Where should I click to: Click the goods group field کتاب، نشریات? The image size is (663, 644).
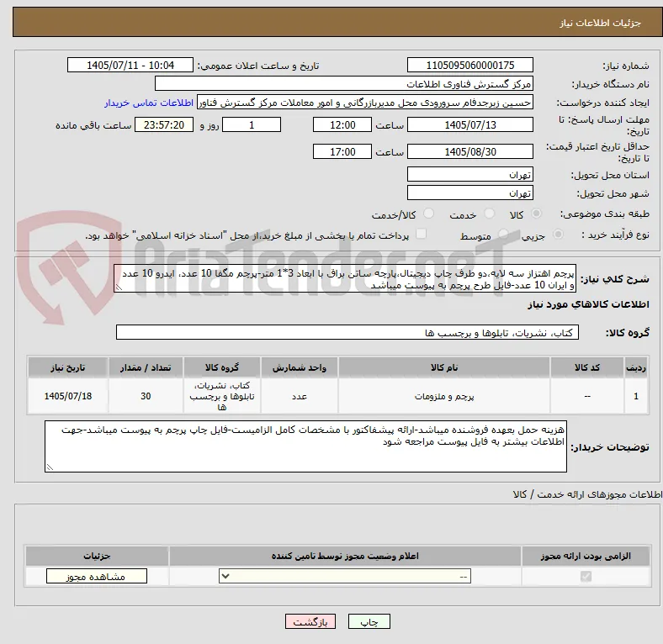[347, 332]
